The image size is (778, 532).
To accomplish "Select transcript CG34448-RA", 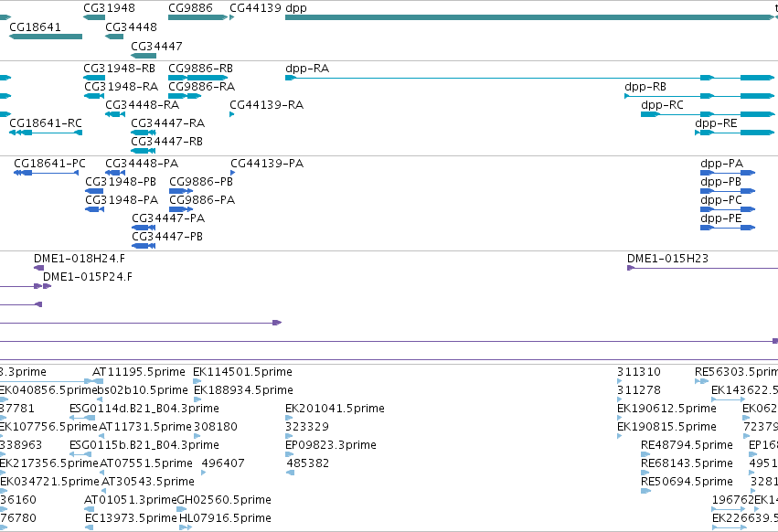I will point(115,114).
